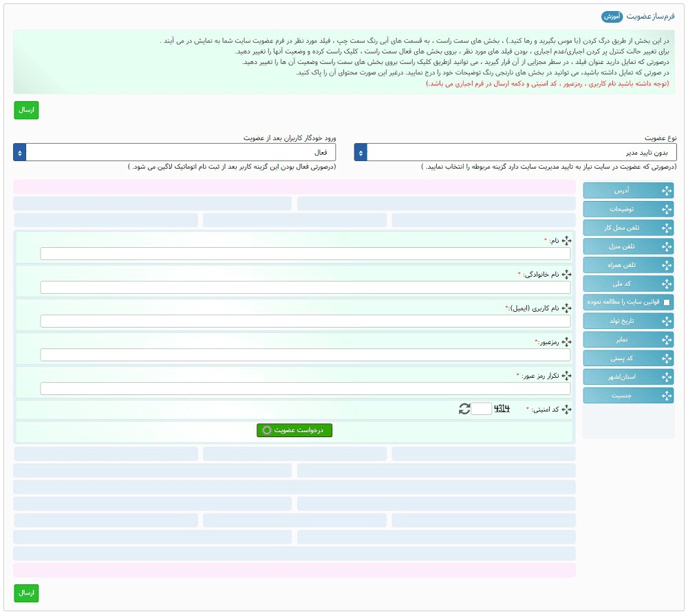Click the move icon on the تلفن همراه block

click(x=666, y=265)
